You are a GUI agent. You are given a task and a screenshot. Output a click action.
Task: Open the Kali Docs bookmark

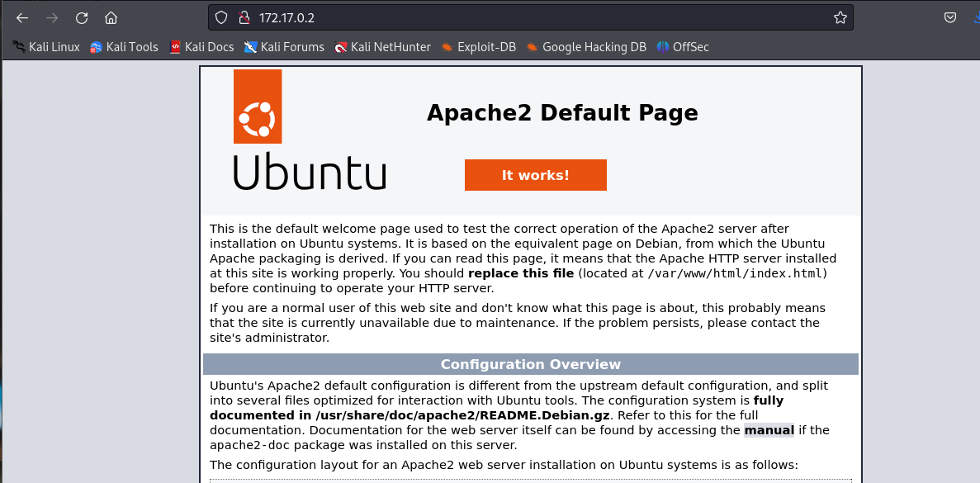[x=201, y=47]
